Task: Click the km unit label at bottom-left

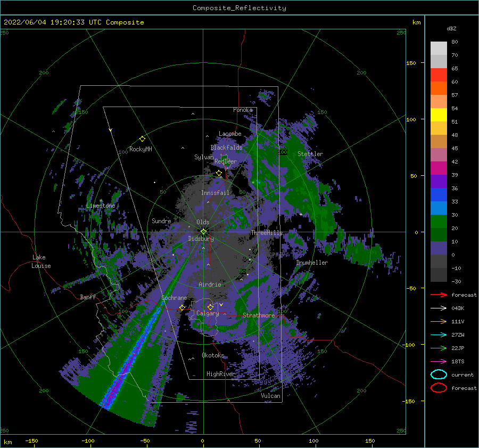Action: point(7,442)
